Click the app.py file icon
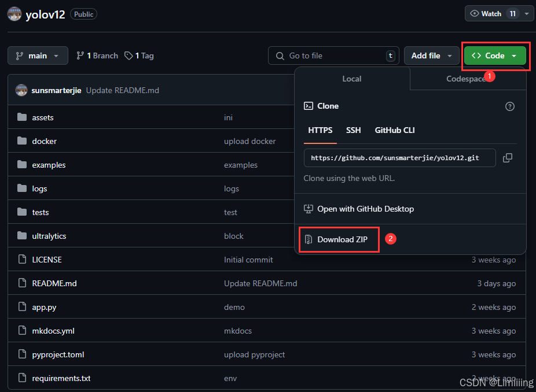This screenshot has height=392, width=536. (x=22, y=306)
